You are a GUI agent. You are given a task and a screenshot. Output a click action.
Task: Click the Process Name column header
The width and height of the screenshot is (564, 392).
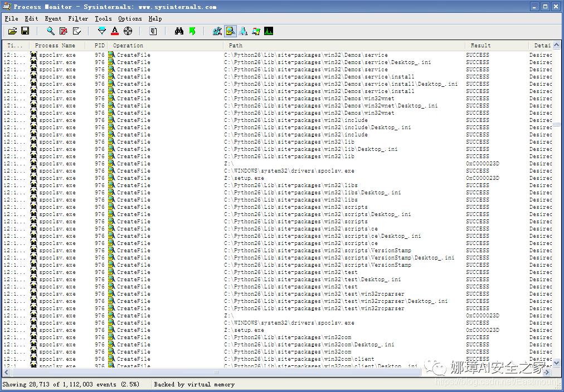(57, 46)
